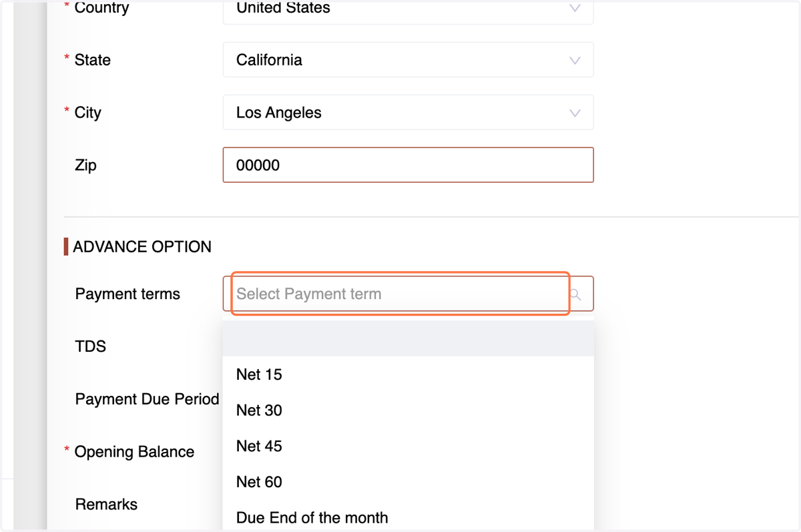Click the ADVANCE OPTION section heading
801x532 pixels.
142,247
